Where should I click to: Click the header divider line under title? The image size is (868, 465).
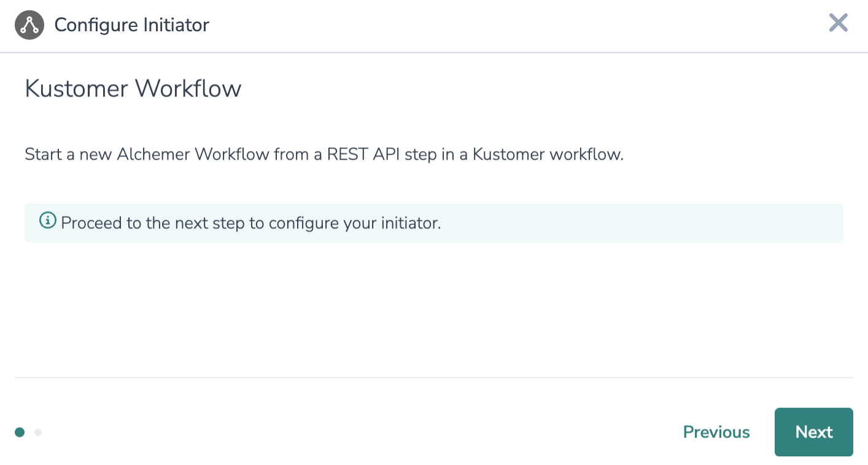pos(433,53)
